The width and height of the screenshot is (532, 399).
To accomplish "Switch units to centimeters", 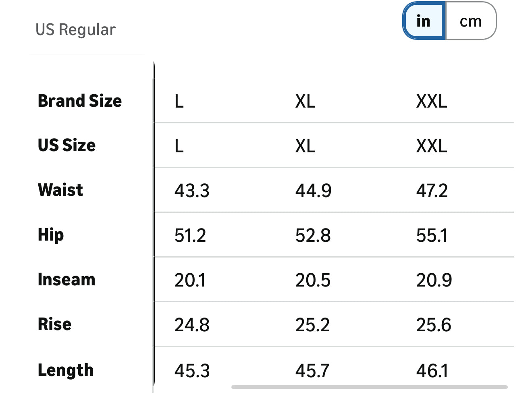I will pos(471,21).
